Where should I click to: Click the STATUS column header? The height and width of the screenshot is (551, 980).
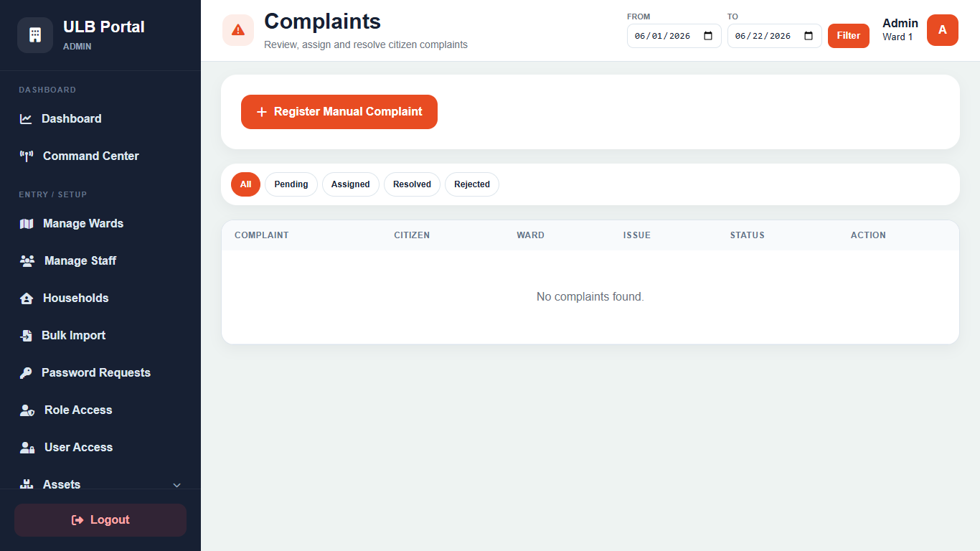(x=748, y=235)
